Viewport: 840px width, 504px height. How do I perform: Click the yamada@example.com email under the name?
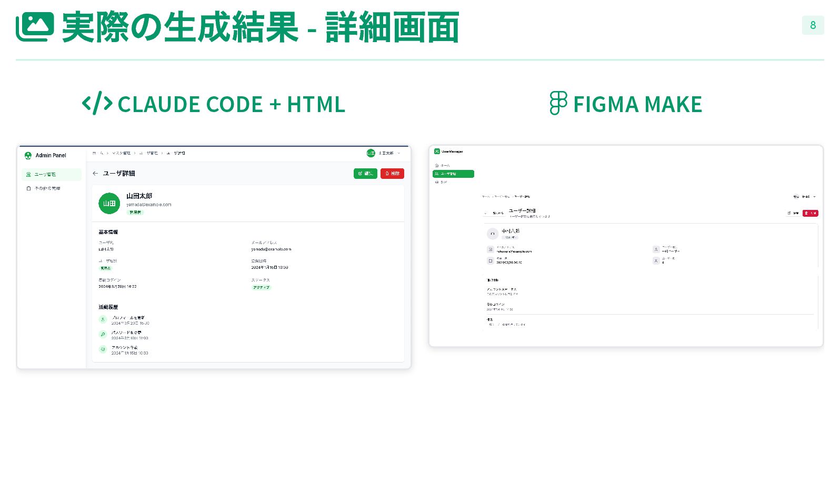[148, 205]
